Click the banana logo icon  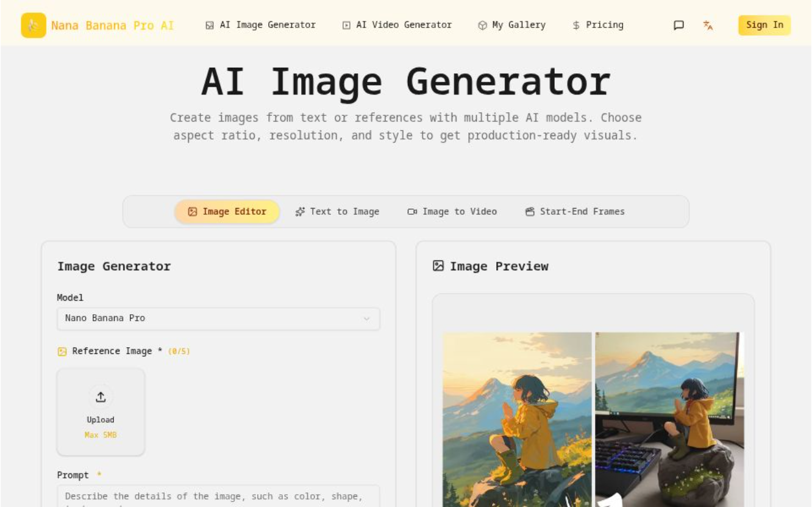(x=34, y=26)
